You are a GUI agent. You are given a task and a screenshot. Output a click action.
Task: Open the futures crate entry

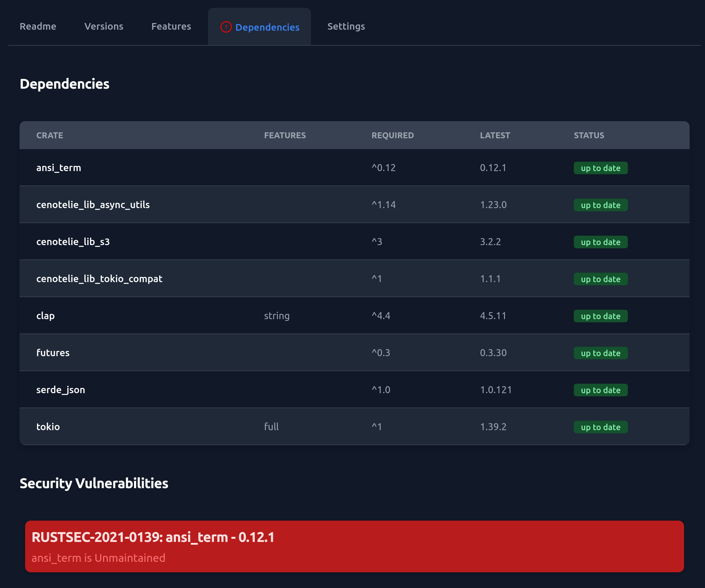coord(53,353)
